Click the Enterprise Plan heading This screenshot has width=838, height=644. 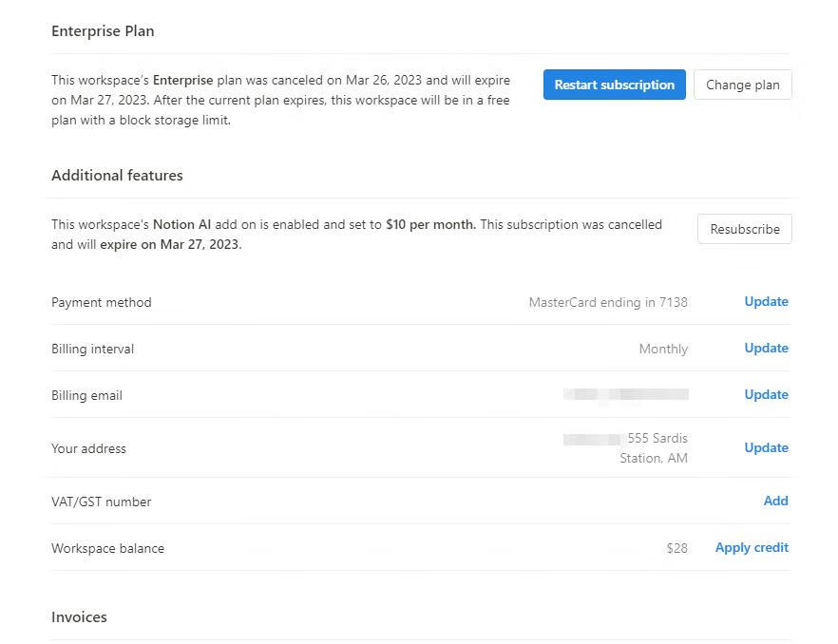pos(103,31)
